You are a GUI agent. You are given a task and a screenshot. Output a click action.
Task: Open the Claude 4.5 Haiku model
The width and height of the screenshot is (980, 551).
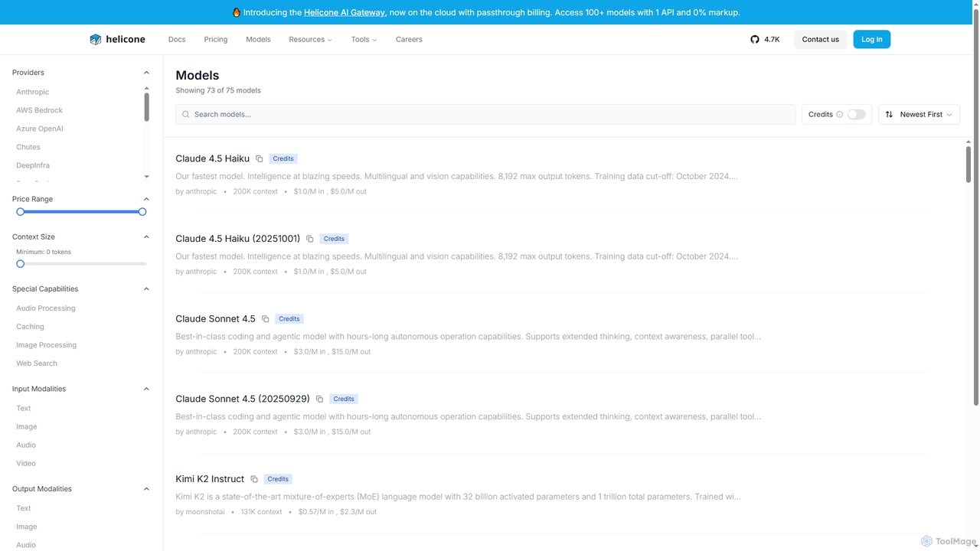(213, 158)
